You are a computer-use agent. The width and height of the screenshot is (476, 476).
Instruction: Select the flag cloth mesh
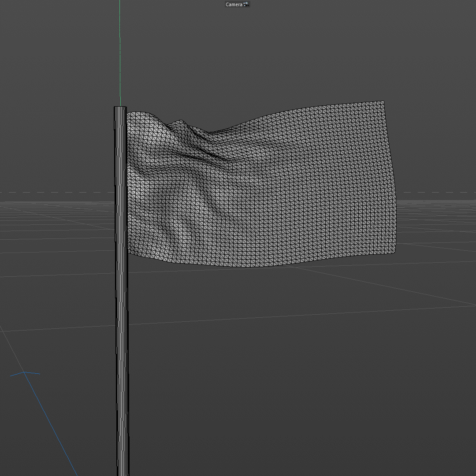click(x=261, y=185)
